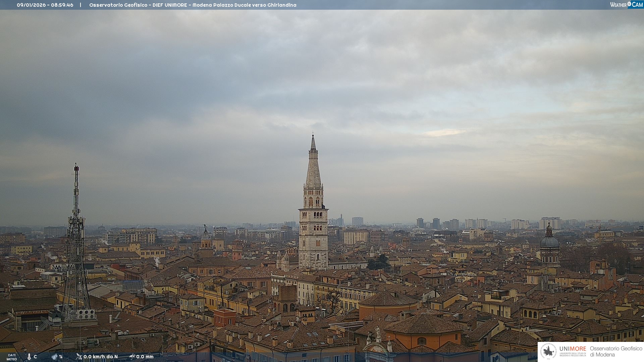Image resolution: width=644 pixels, height=362 pixels.
Task: Click the 0.0 km/h da N wind reading
Action: pos(101,357)
